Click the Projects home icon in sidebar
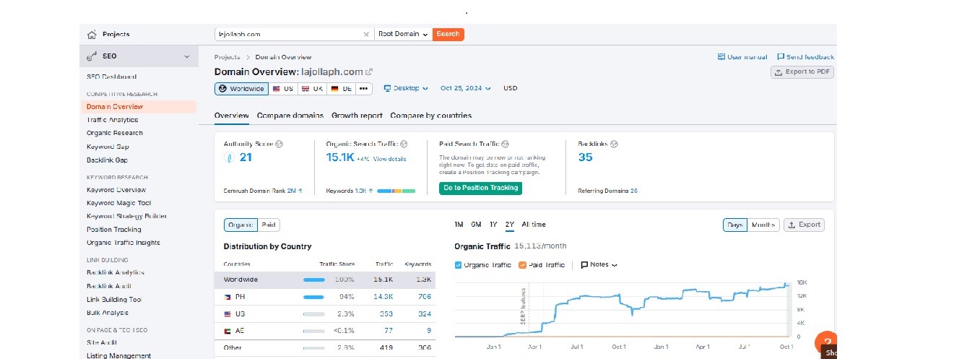The image size is (980, 359). coord(92,35)
